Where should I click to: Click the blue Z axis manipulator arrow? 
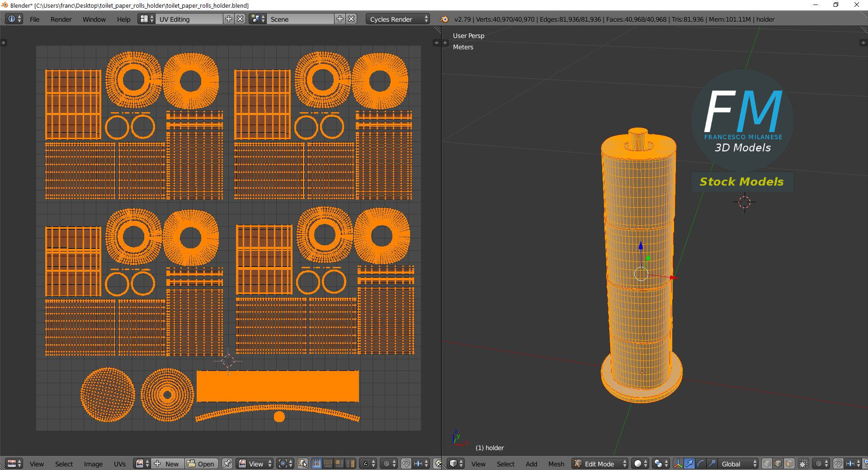641,246
